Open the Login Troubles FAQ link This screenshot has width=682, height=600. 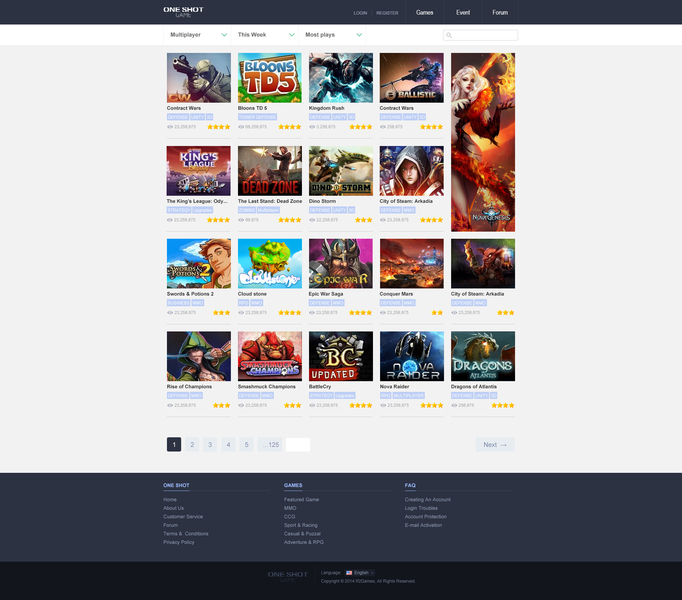click(x=421, y=508)
